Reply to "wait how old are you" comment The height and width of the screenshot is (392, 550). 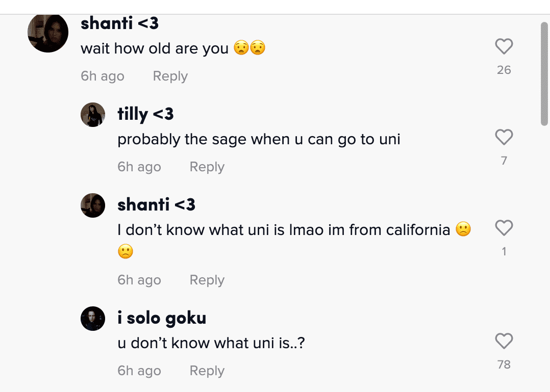coord(170,76)
